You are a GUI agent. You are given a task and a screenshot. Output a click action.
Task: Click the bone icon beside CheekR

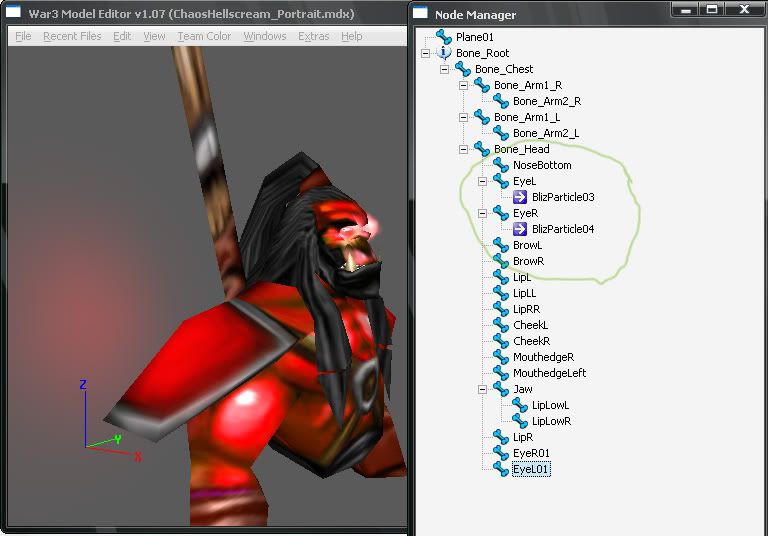click(501, 341)
